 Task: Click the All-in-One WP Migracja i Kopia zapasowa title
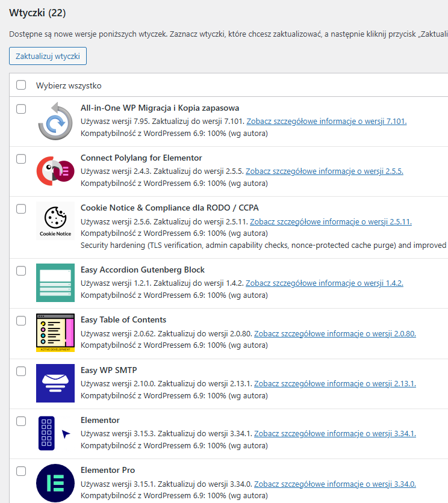(160, 108)
